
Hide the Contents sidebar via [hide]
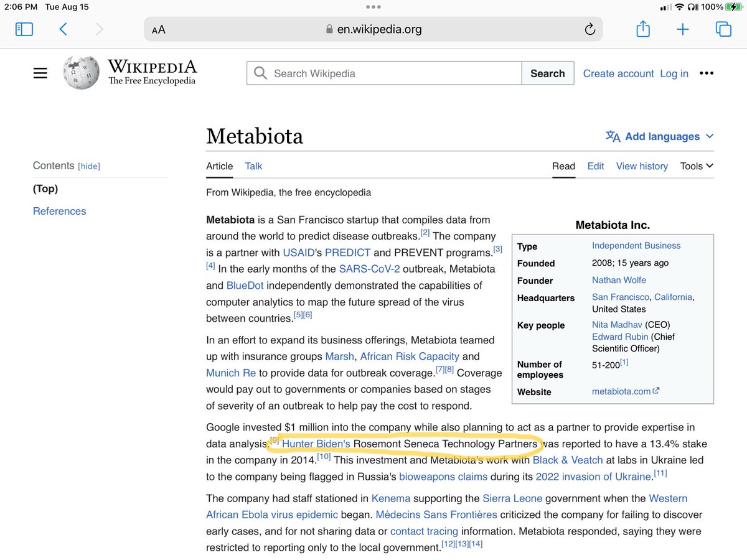(89, 166)
